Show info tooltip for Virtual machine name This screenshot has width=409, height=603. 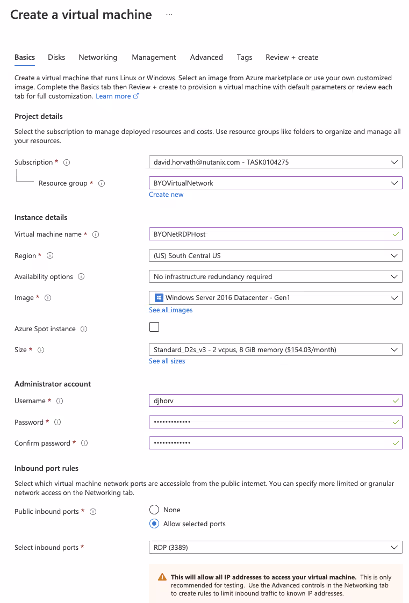pos(96,234)
